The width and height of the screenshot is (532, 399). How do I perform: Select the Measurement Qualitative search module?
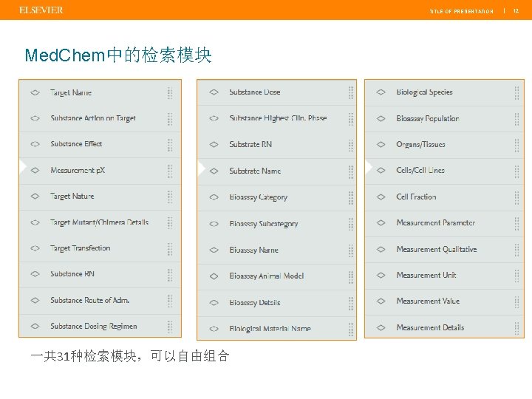445,250
